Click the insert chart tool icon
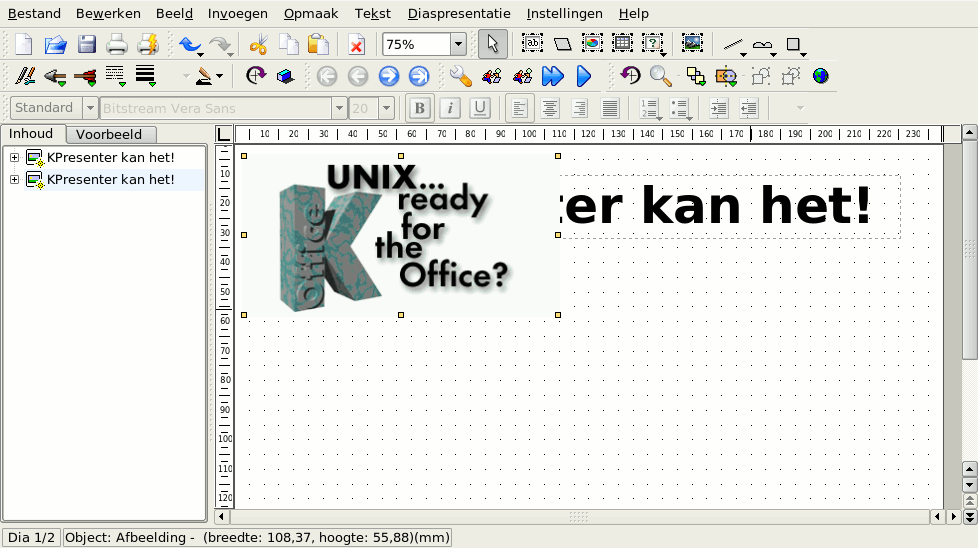This screenshot has height=548, width=978. click(593, 44)
